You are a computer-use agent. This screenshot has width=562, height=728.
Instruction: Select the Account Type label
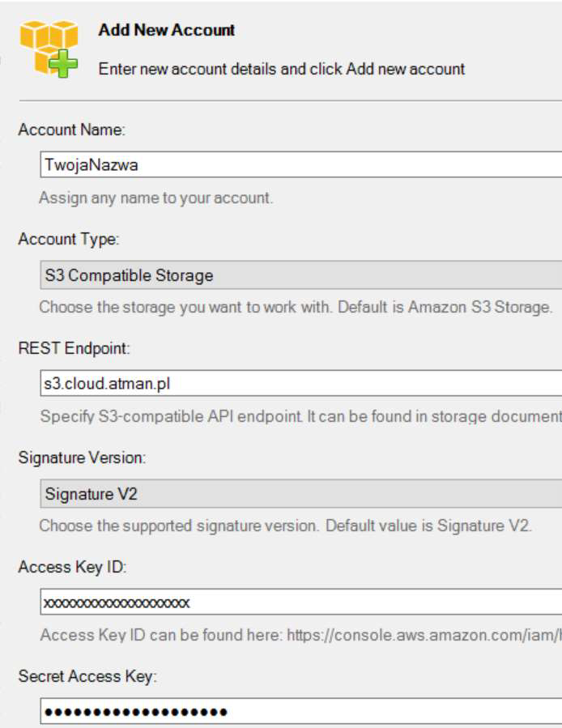[69, 240]
